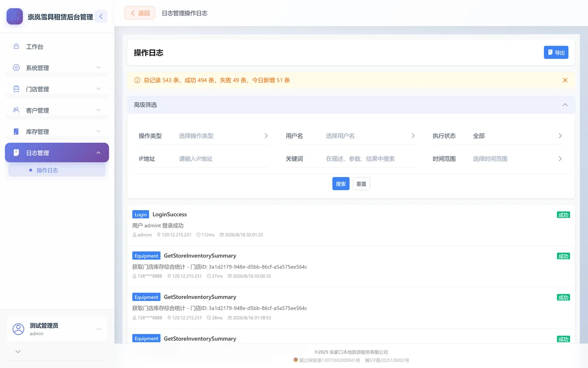Collapse the 高级筛选 panel
The width and height of the screenshot is (588, 368).
click(565, 105)
